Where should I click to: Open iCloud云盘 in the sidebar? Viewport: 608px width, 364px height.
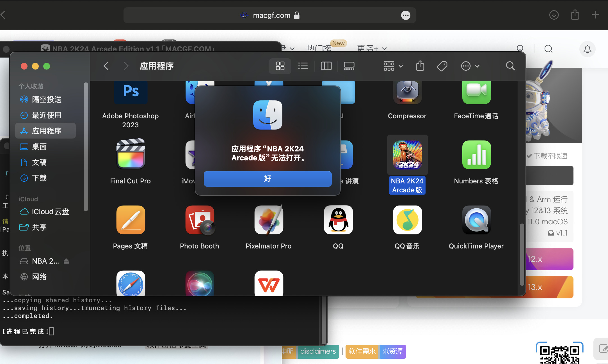click(x=50, y=212)
